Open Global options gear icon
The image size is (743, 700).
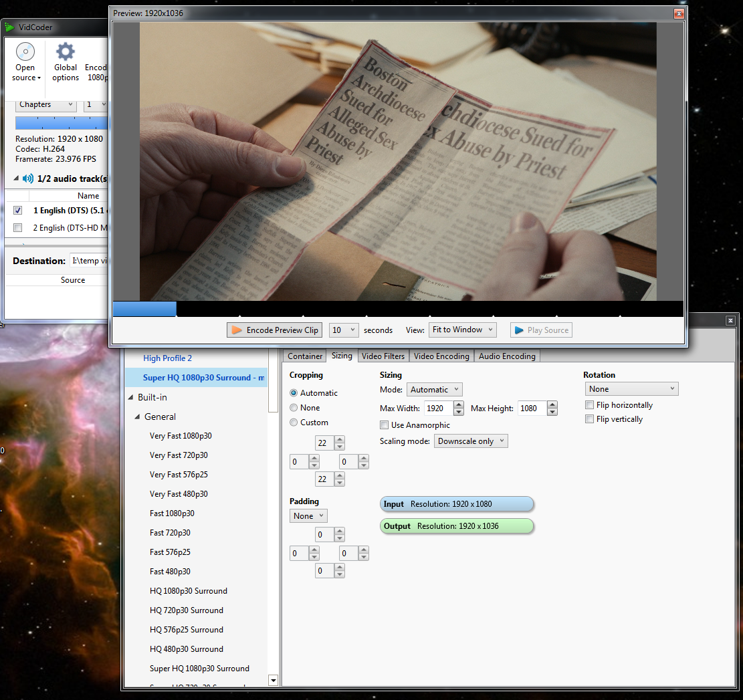coord(66,51)
